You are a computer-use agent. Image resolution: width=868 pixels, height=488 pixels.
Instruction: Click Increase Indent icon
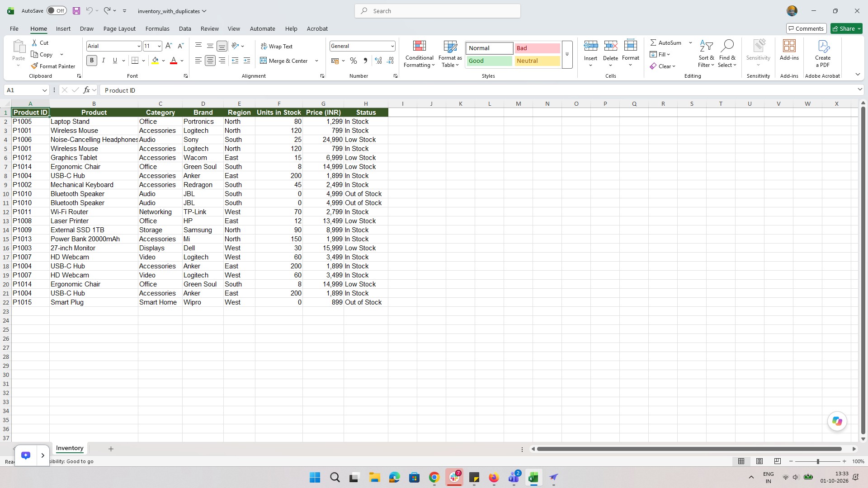(247, 61)
